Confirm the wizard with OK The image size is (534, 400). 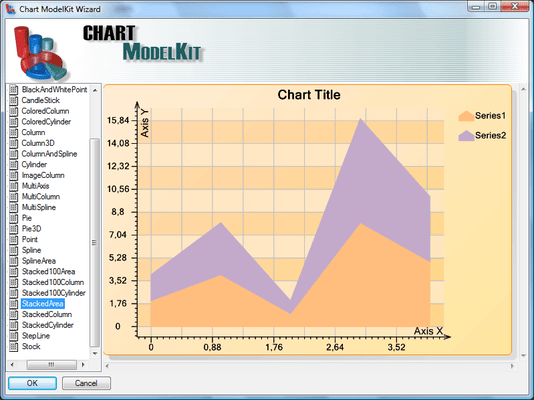coord(32,383)
